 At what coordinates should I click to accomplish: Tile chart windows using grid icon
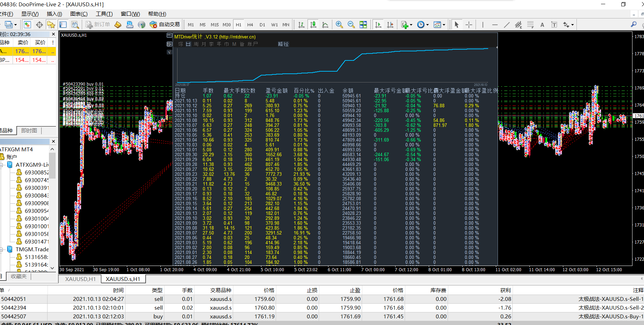[363, 24]
